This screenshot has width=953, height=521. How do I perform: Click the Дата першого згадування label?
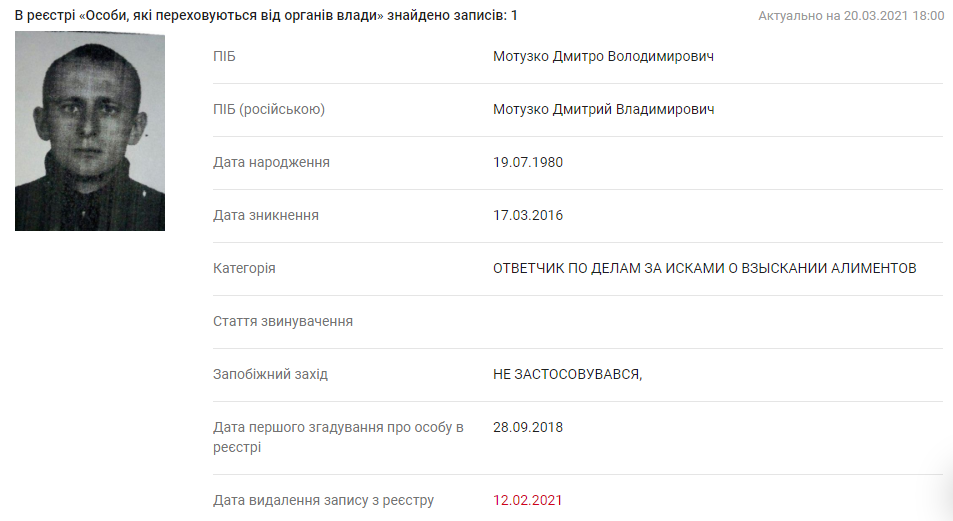(338, 437)
